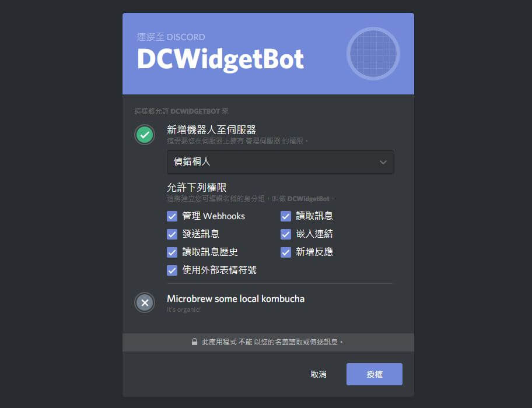The height and width of the screenshot is (408, 532).
Task: Click the Microbrew some local kombucha text
Action: coord(236,298)
